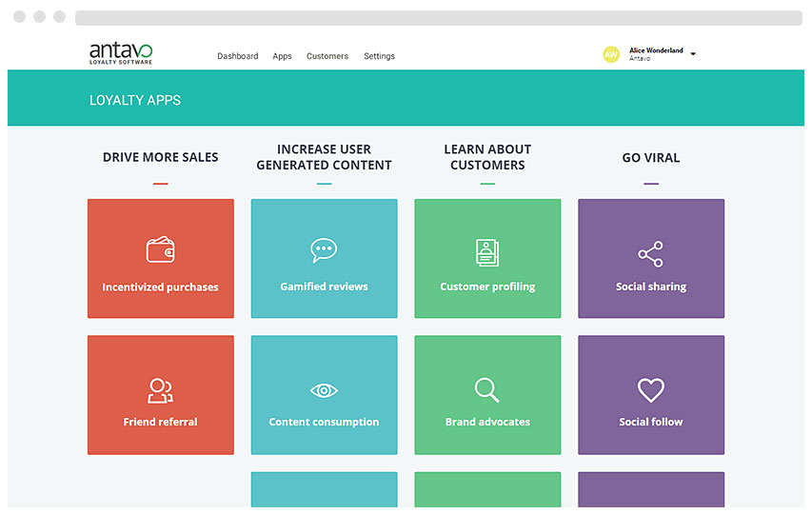812x514 pixels.
Task: Click the AW user avatar circle
Action: point(611,55)
